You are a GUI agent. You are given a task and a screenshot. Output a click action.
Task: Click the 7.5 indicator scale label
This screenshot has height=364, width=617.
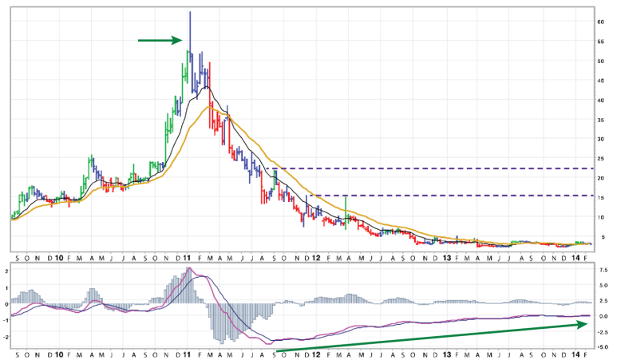click(x=603, y=270)
